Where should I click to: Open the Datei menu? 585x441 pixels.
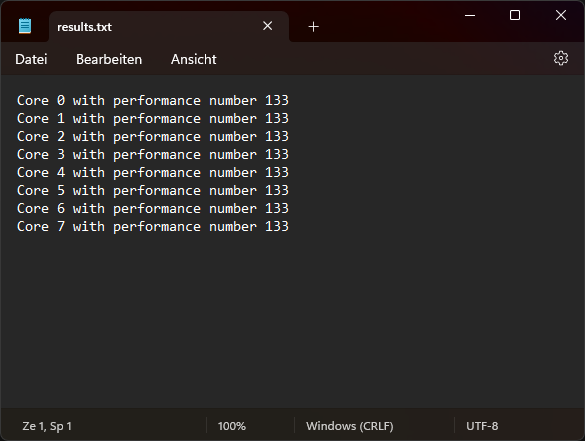tap(31, 59)
